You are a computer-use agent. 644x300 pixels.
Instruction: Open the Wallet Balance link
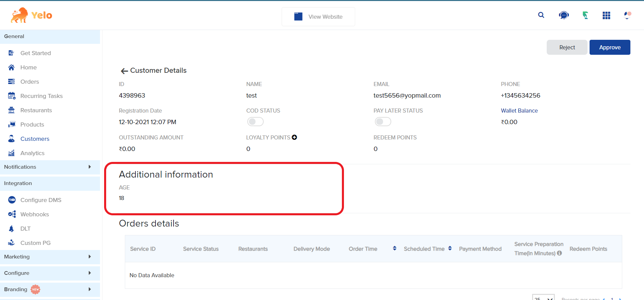(x=519, y=111)
